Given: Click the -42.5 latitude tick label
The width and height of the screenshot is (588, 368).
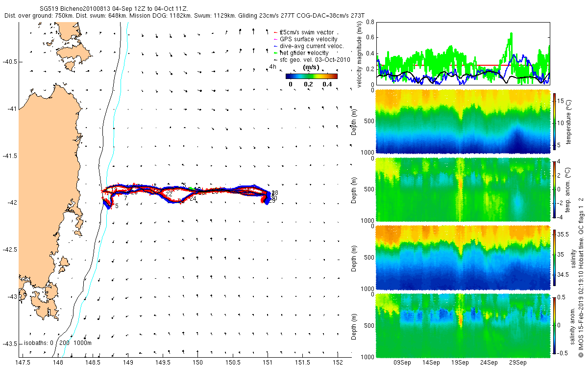Looking at the screenshot, I should click(9, 249).
